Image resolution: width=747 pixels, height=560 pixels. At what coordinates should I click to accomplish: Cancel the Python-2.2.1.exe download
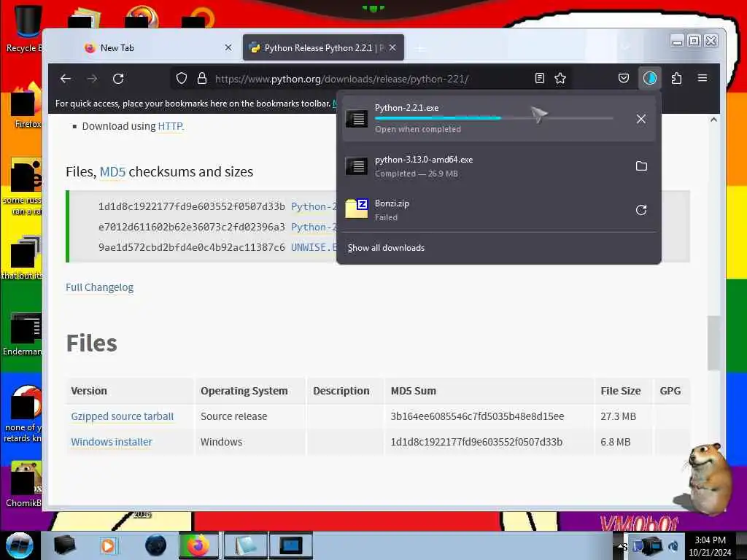coord(641,119)
